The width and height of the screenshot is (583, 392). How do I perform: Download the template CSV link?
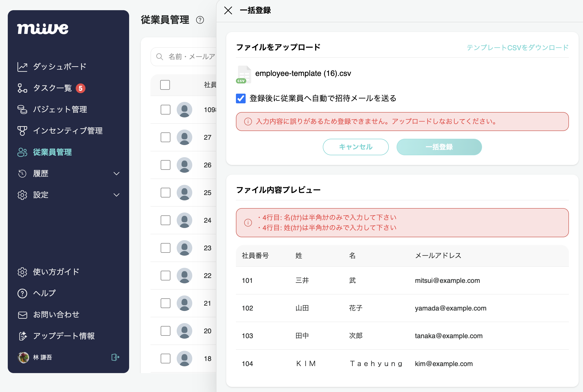tap(517, 47)
